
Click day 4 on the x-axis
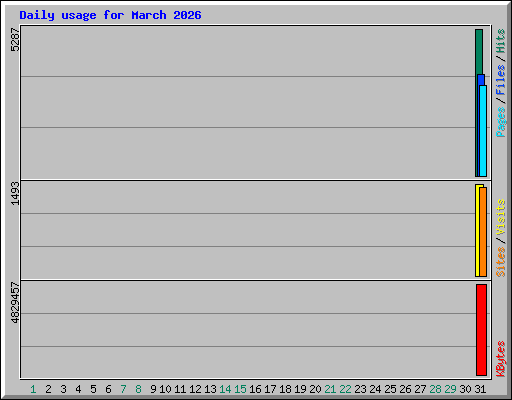78,389
